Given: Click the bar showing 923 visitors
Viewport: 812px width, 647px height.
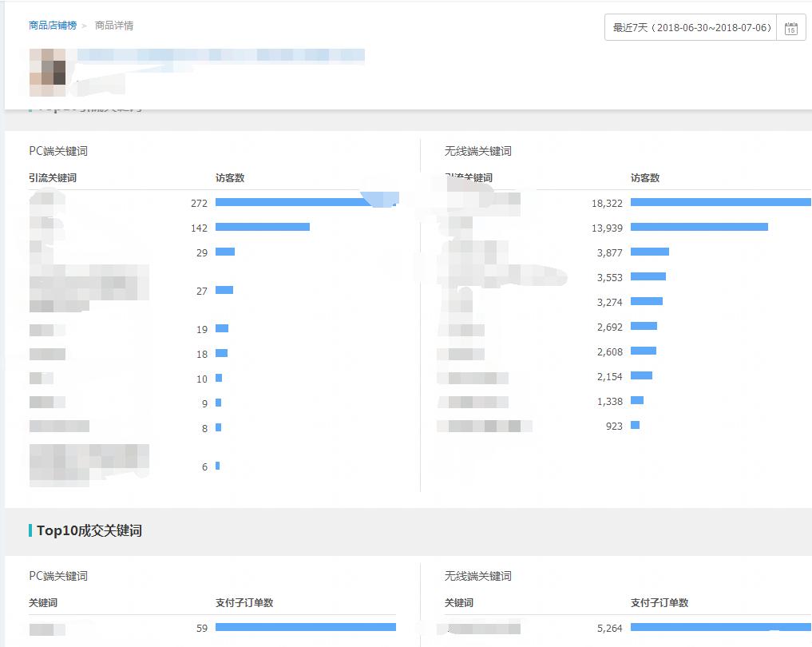Looking at the screenshot, I should pos(635,426).
